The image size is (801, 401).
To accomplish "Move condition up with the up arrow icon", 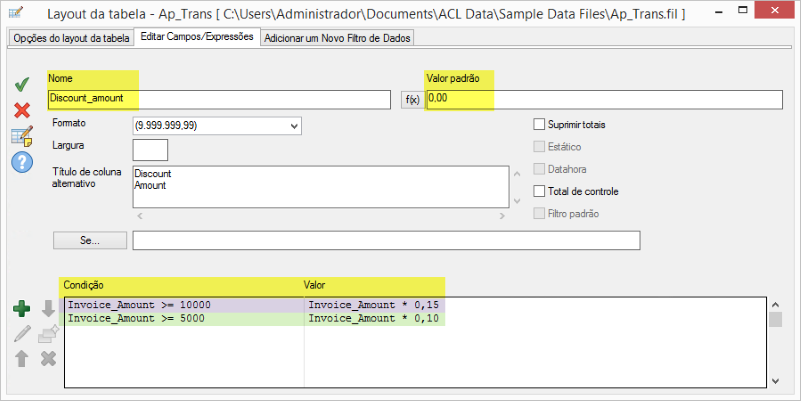I will point(22,358).
